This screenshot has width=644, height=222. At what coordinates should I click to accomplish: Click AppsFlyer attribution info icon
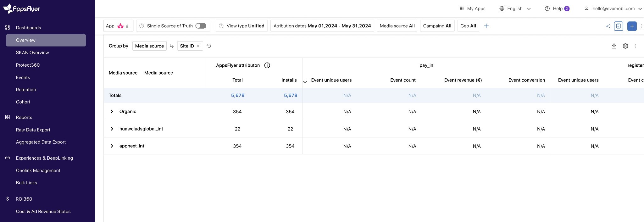(267, 65)
